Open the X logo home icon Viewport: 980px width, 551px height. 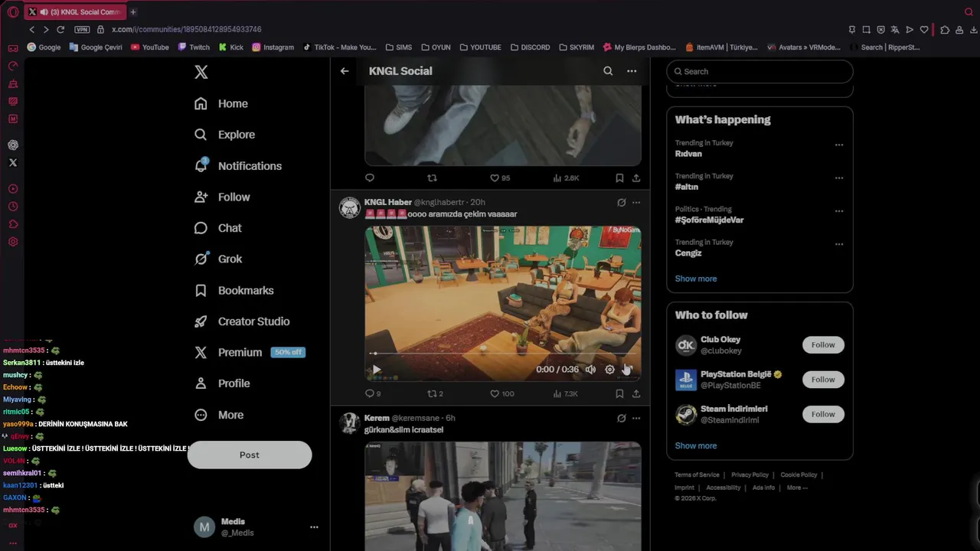pyautogui.click(x=201, y=72)
